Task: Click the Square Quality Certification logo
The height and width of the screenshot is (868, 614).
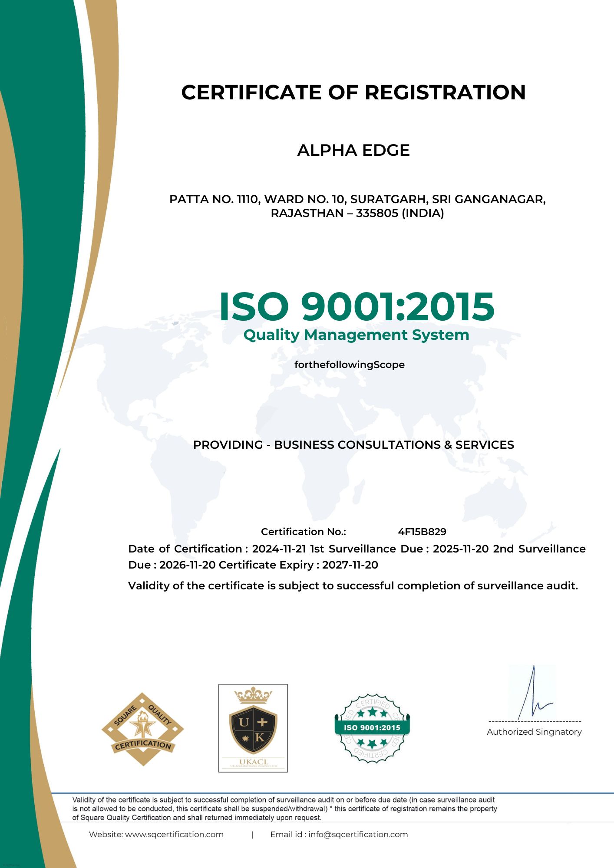Action: click(x=143, y=729)
